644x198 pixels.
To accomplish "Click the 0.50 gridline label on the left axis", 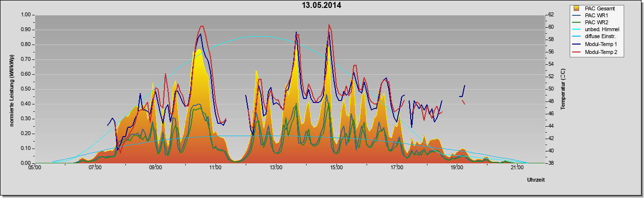I will 25,89.
